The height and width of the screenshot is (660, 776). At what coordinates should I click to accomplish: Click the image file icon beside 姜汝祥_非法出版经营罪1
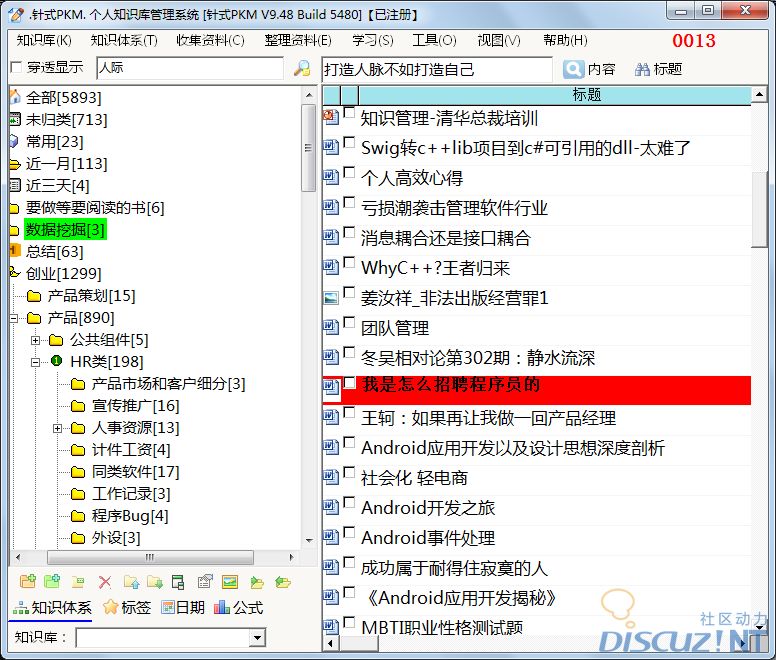(331, 297)
